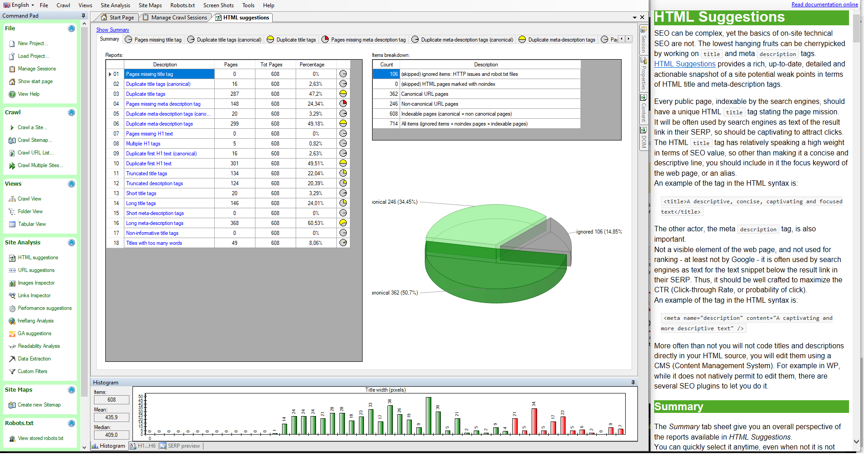Open the Duplicate first H1 text report link
This screenshot has width=868, height=468.
(149, 164)
